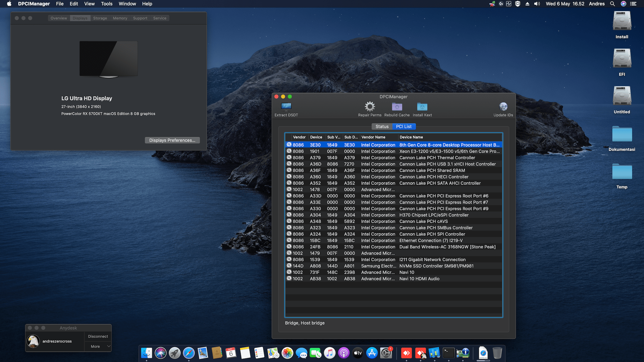This screenshot has width=644, height=362.
Task: Open the Memory tab in the system info window
Action: click(x=120, y=18)
